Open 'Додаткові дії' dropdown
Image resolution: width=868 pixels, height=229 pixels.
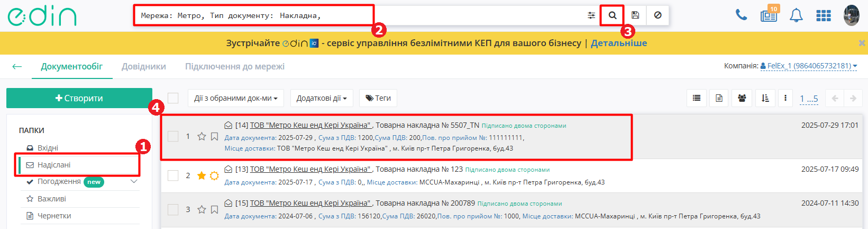[322, 98]
